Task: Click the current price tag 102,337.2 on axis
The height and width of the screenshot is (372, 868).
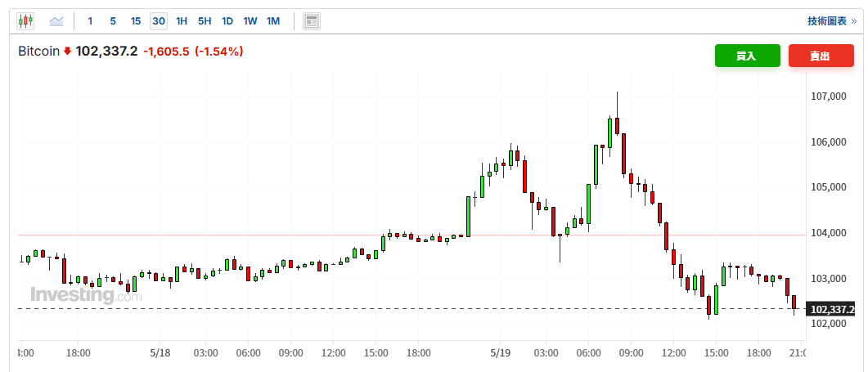Action: pos(831,309)
